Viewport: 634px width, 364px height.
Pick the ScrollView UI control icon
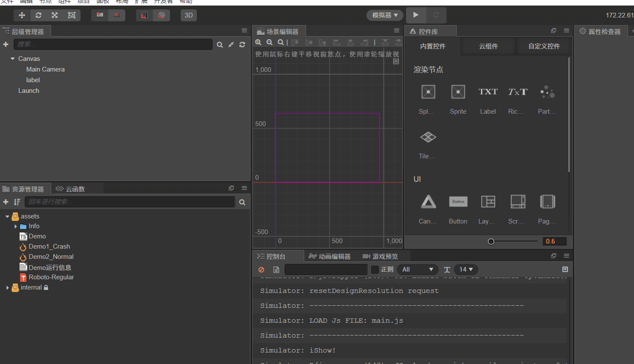(x=518, y=202)
